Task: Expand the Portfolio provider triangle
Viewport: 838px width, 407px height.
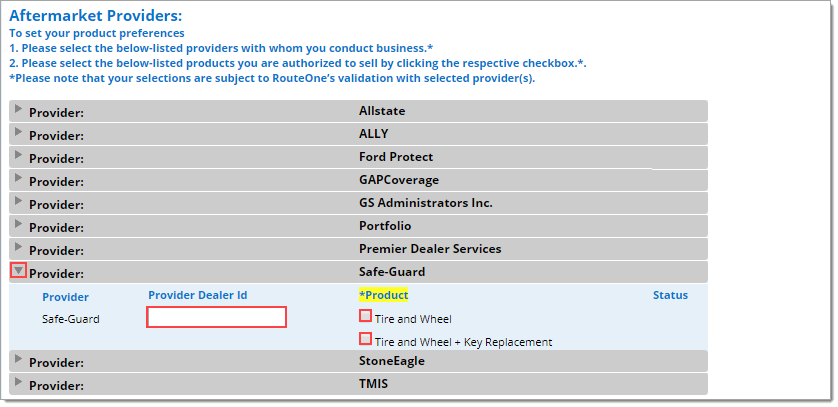Action: tap(19, 224)
